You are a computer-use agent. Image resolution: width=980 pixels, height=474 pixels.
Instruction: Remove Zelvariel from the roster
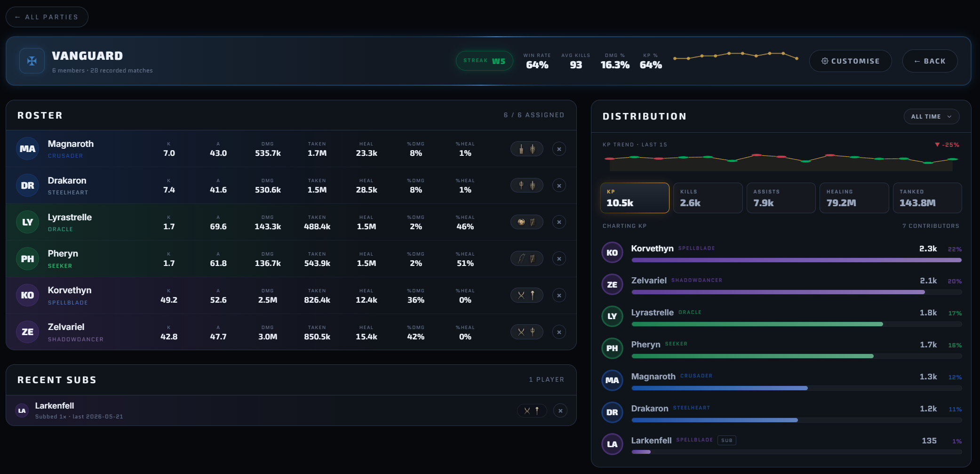point(559,332)
